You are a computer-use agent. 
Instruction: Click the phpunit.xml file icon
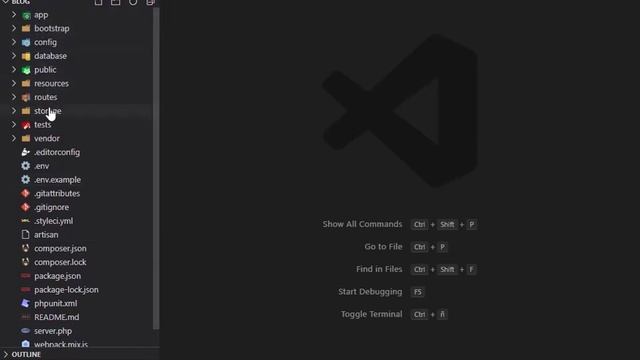point(25,303)
